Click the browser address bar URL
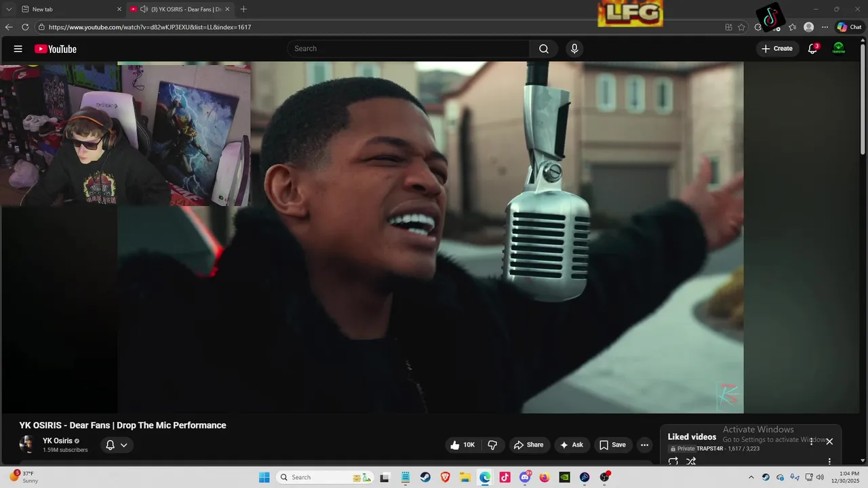The height and width of the screenshot is (488, 868). click(150, 27)
